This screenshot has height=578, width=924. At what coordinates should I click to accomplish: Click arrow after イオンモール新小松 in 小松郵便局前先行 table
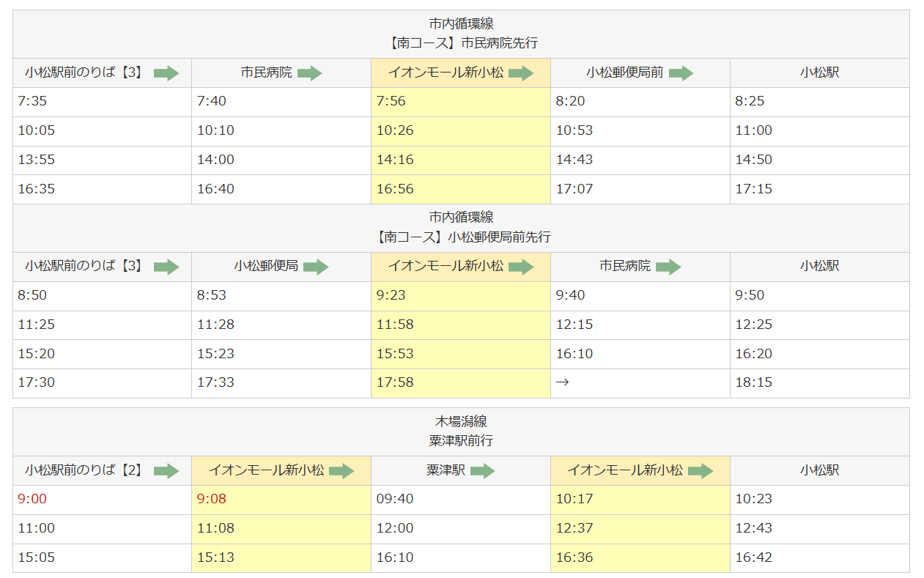521,267
